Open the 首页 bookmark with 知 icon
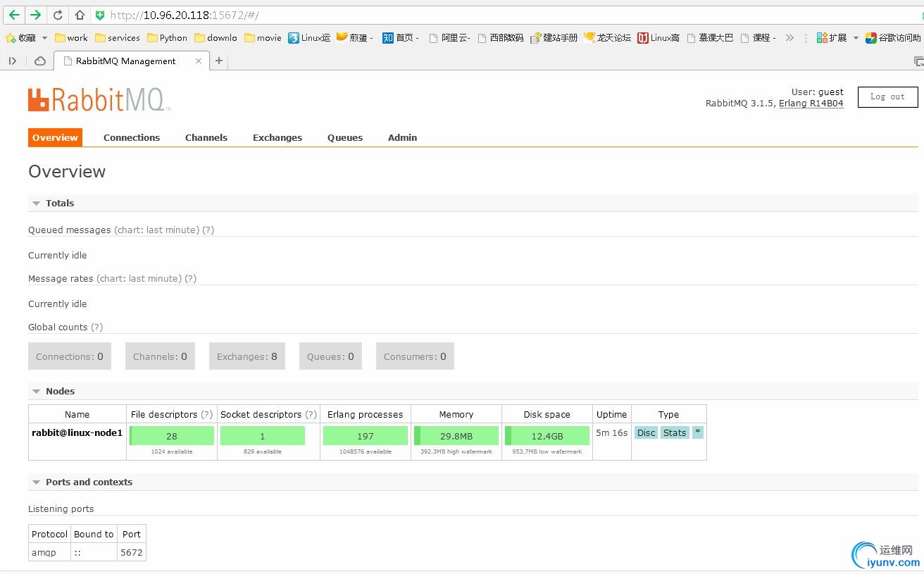This screenshot has height=574, width=924. click(x=401, y=38)
